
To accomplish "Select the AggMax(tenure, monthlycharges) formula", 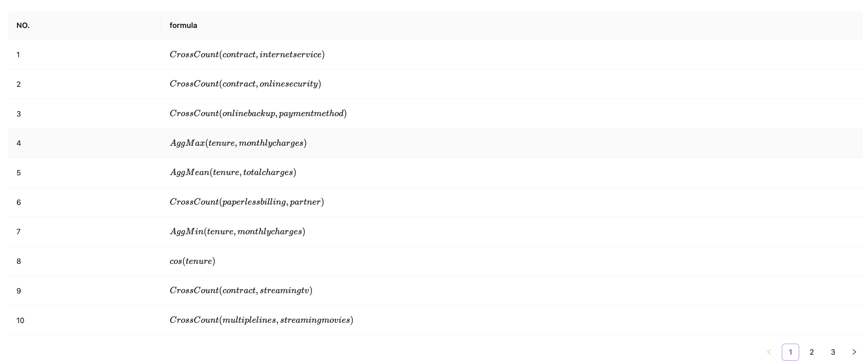I will [238, 143].
